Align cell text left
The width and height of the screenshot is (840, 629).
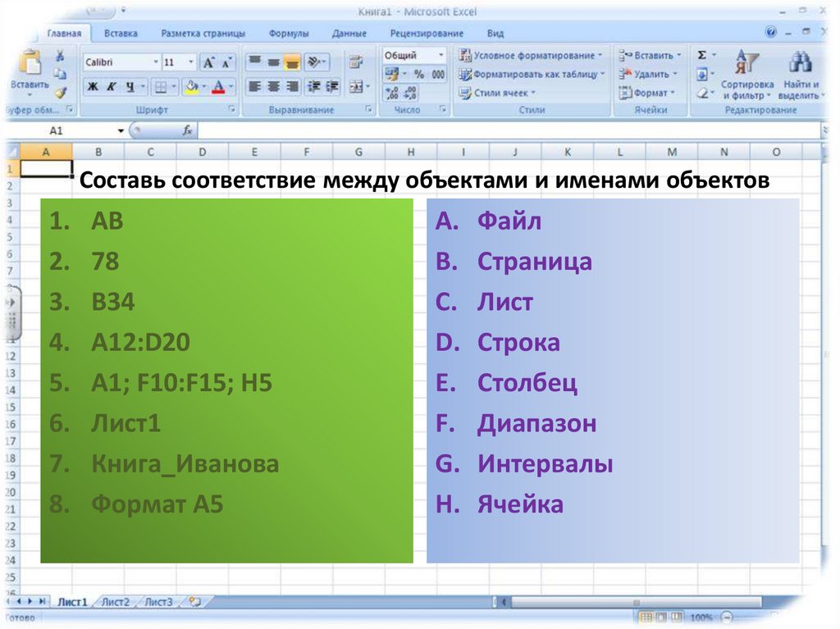pyautogui.click(x=255, y=86)
